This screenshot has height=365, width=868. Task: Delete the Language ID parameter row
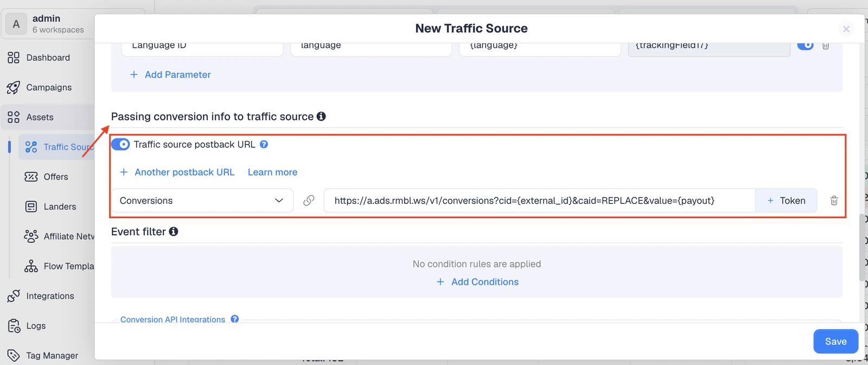click(x=826, y=46)
